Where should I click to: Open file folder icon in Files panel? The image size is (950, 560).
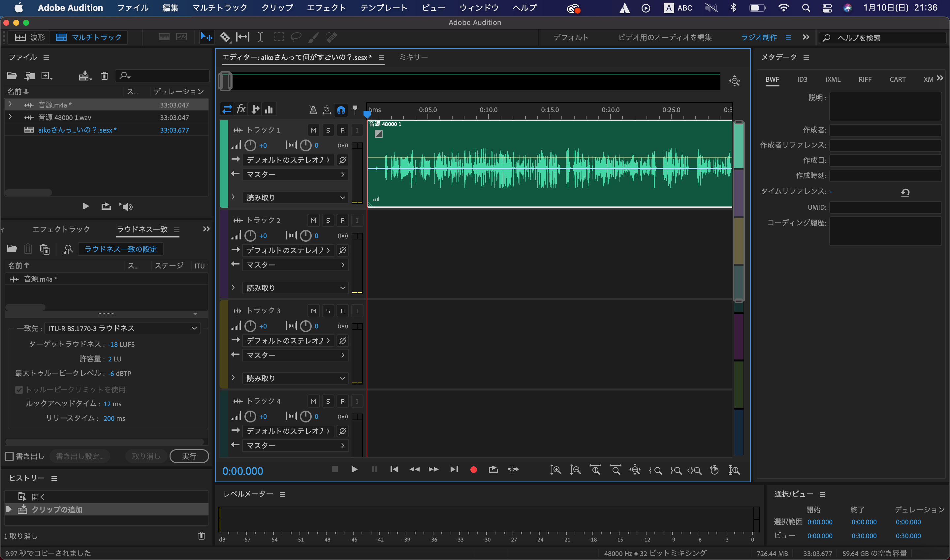[x=12, y=76]
